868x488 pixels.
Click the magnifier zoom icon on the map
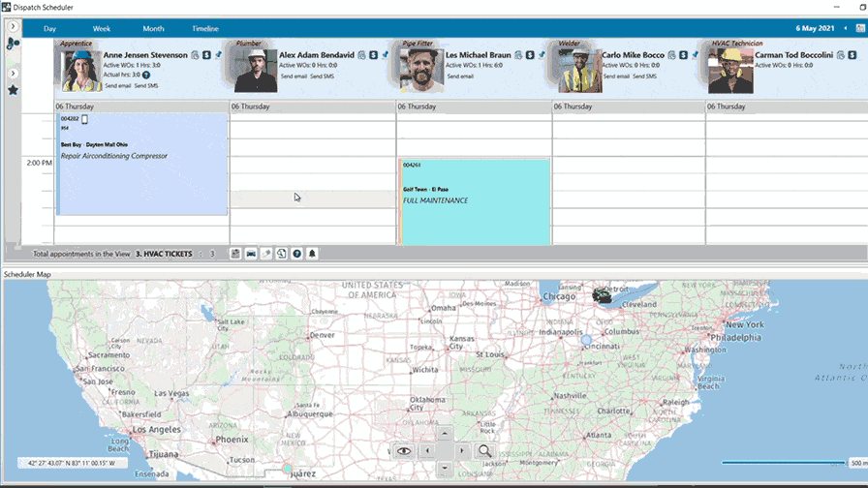pos(484,451)
